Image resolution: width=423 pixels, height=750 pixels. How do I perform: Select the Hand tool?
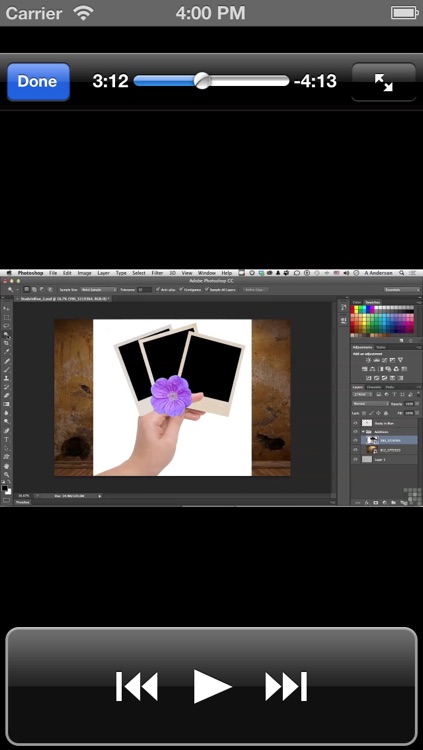pyautogui.click(x=6, y=466)
